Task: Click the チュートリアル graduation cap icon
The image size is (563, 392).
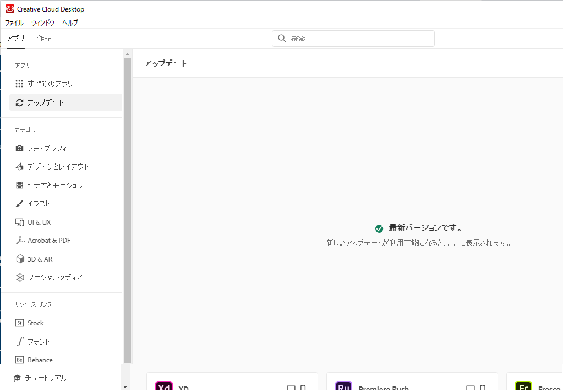Action: 17,378
